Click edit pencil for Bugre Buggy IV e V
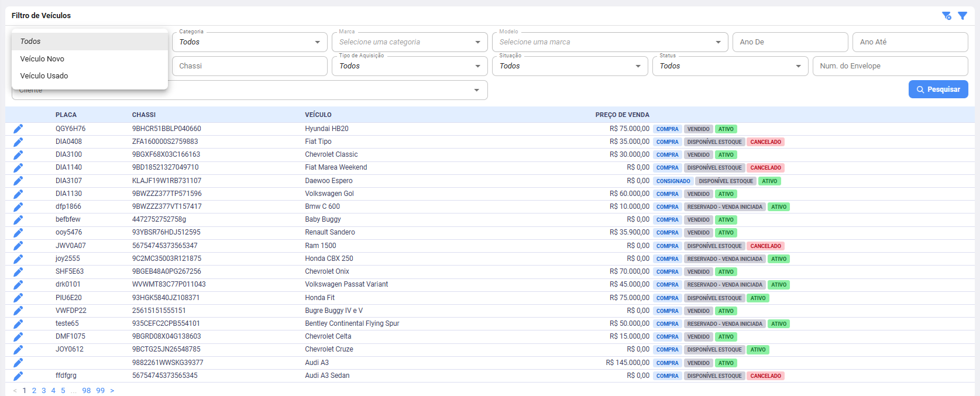 coord(18,311)
